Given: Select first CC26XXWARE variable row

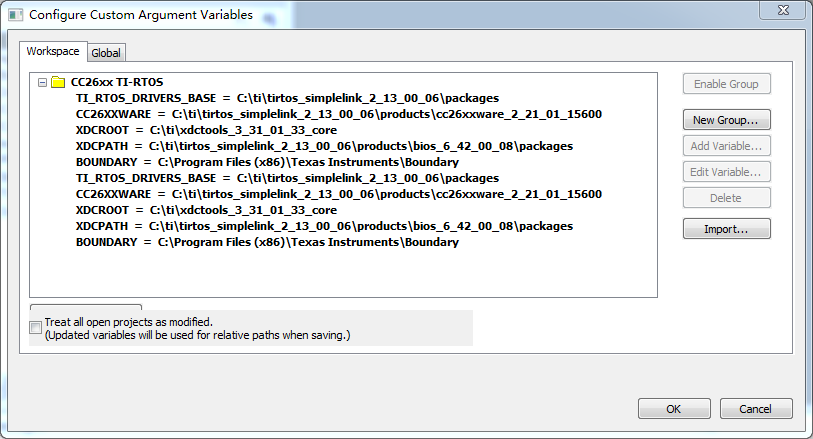Looking at the screenshot, I should pos(339,114).
